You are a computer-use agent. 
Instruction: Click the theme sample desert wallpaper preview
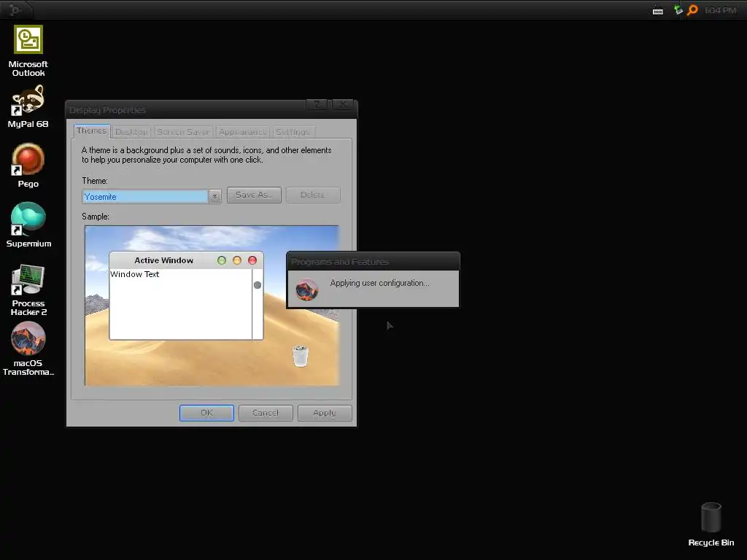(212, 306)
